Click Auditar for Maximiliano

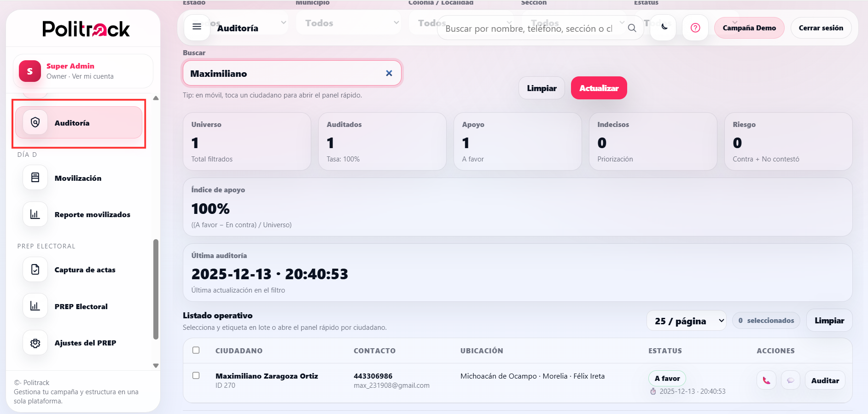point(825,380)
